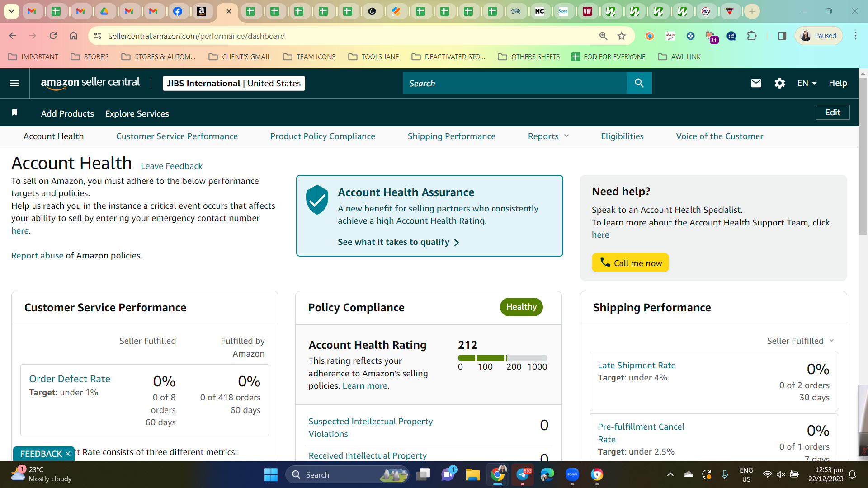Open the Account Health tab

pos(53,136)
